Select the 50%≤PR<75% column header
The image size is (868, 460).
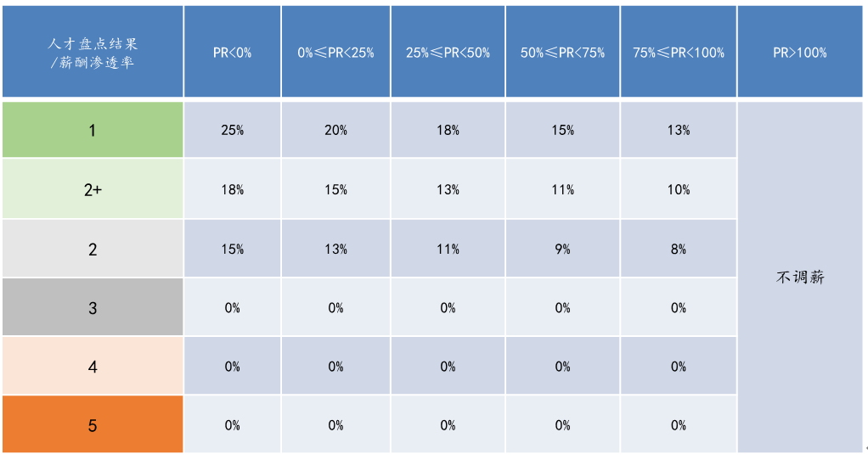point(562,52)
